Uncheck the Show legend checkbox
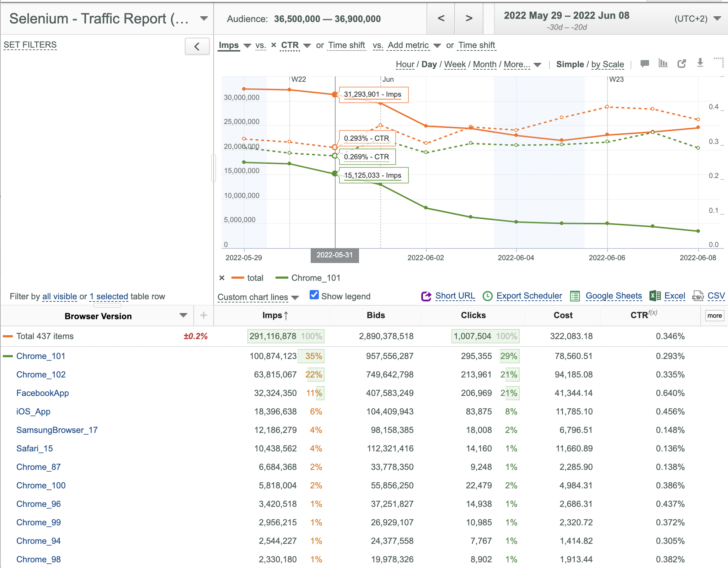Image resolution: width=728 pixels, height=568 pixels. click(314, 295)
